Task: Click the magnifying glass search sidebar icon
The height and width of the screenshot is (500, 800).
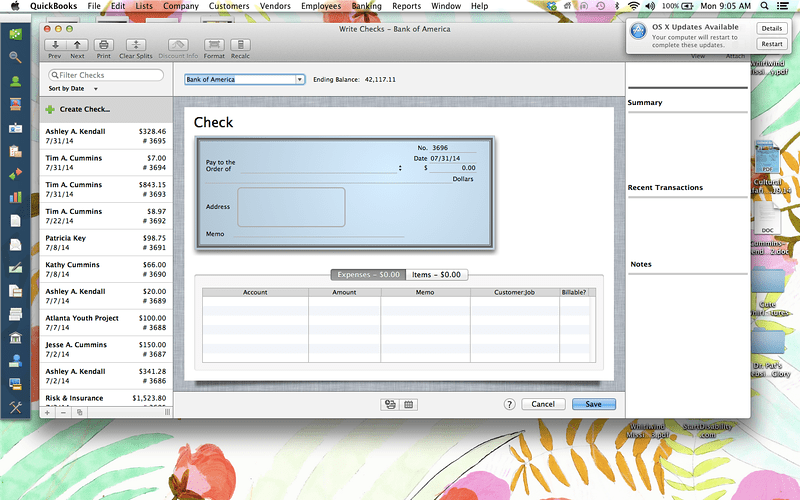Action: pyautogui.click(x=15, y=57)
